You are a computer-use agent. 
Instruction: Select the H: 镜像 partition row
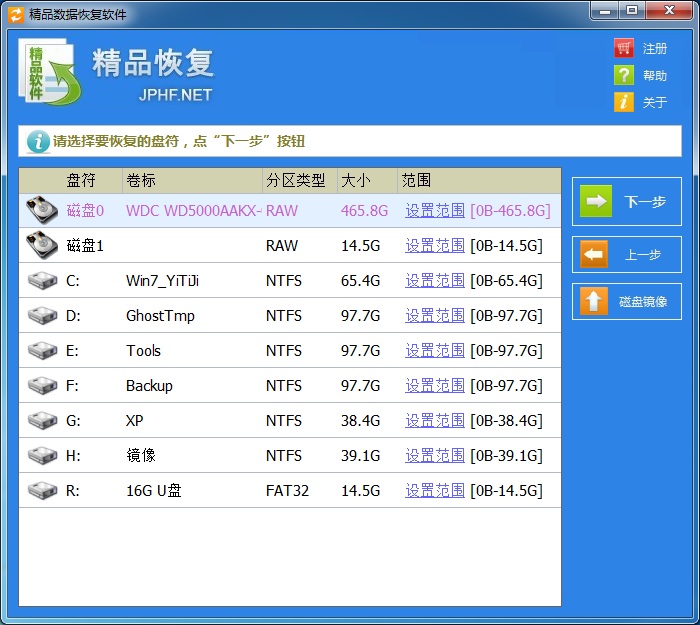coord(290,455)
